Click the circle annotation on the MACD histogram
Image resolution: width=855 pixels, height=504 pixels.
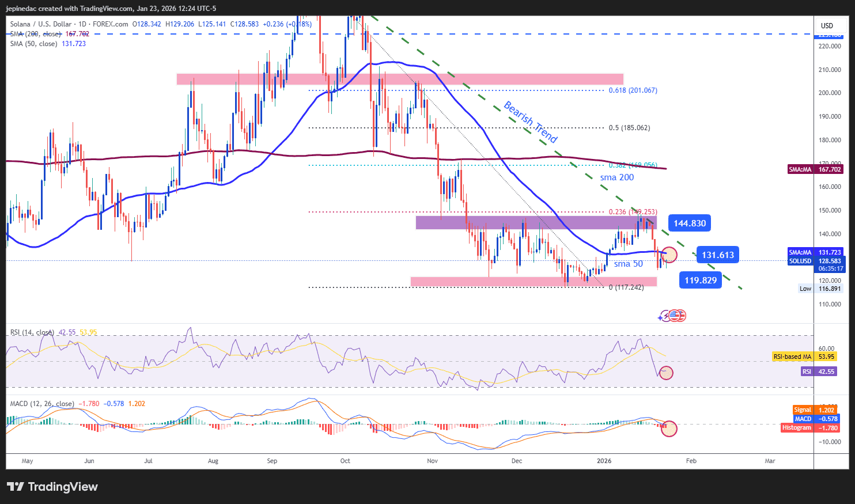point(669,429)
